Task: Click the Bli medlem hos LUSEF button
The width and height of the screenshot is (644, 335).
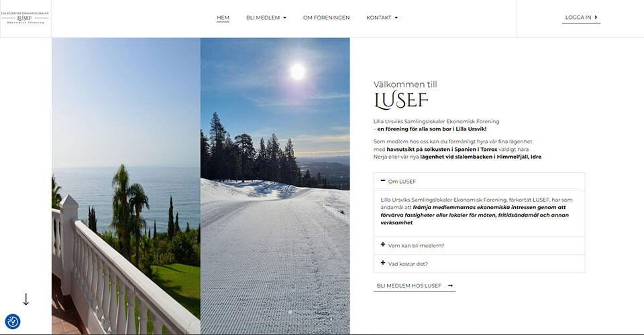Action: tap(415, 286)
